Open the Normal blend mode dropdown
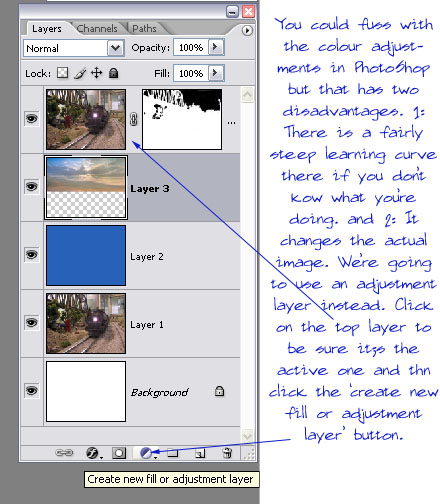Viewport: 440px width, 504px height. tap(115, 48)
